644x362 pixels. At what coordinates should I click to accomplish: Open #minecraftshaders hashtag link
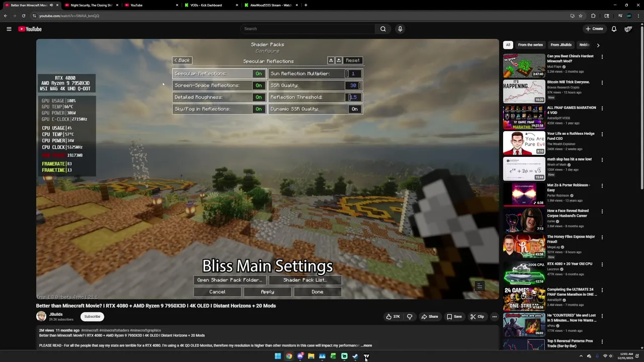coord(114,330)
